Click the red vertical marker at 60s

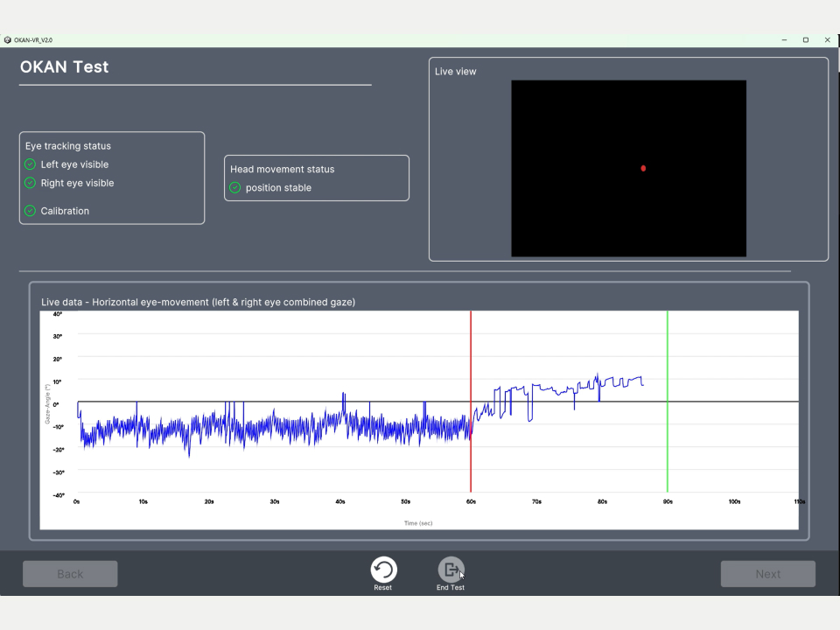pyautogui.click(x=471, y=402)
